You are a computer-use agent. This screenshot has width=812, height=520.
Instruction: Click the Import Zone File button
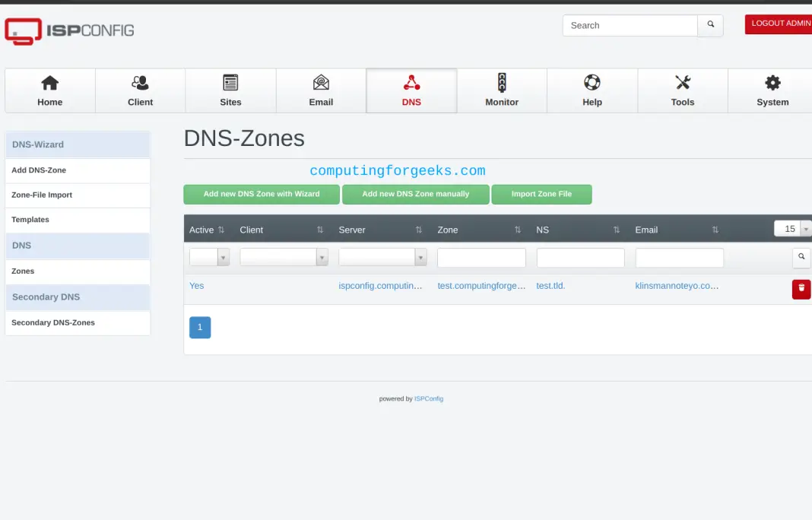541,194
